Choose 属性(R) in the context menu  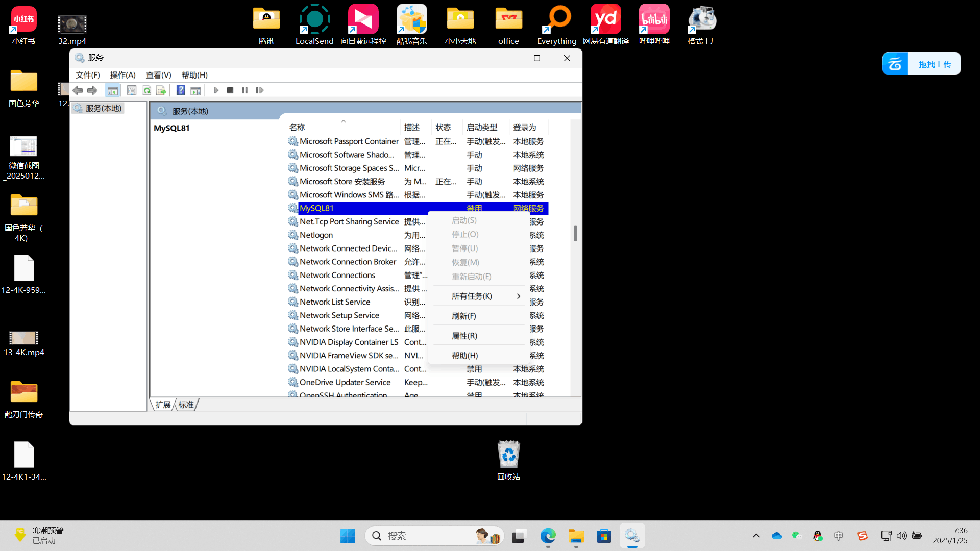click(x=464, y=336)
